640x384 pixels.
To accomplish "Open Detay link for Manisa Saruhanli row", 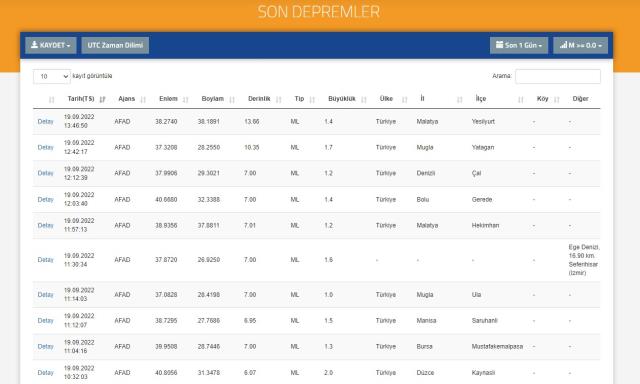I will click(x=45, y=321).
